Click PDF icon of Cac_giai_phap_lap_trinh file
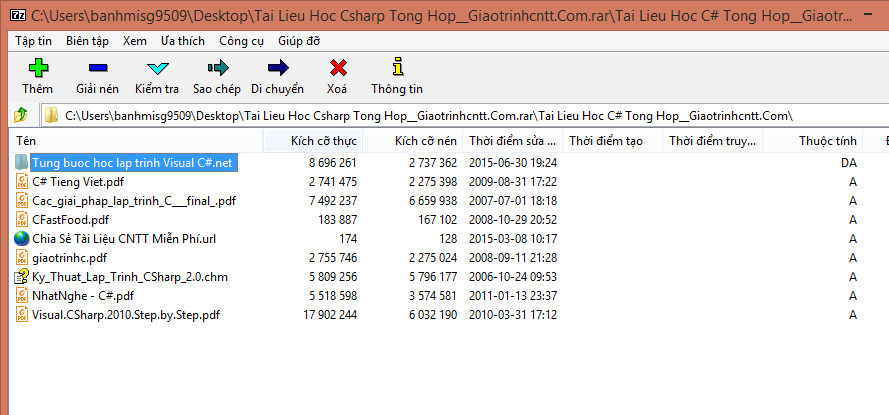 [x=22, y=201]
